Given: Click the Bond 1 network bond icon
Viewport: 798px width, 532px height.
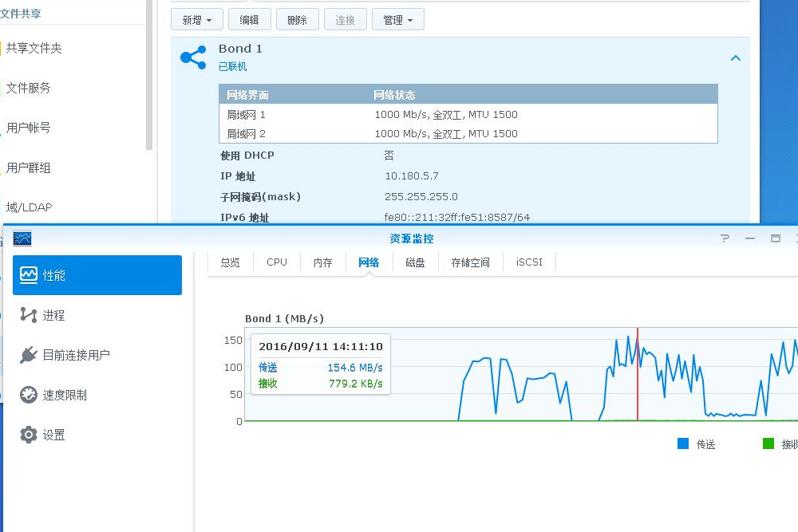Looking at the screenshot, I should [192, 56].
